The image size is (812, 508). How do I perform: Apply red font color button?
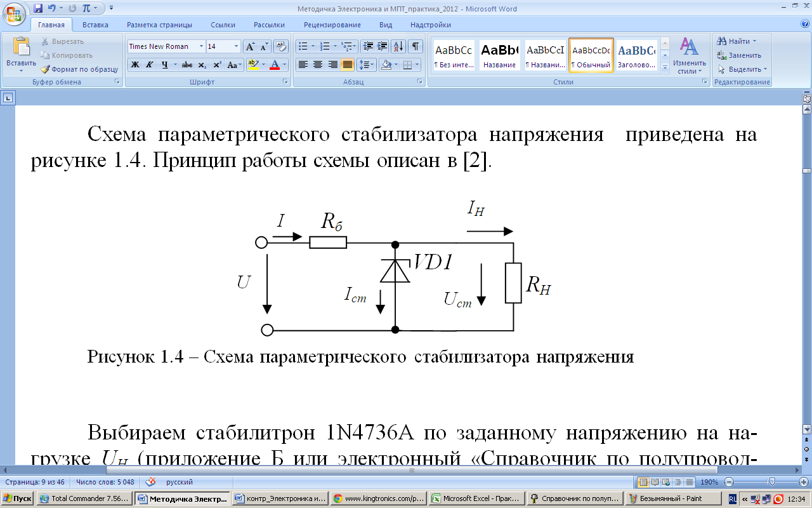(x=275, y=65)
